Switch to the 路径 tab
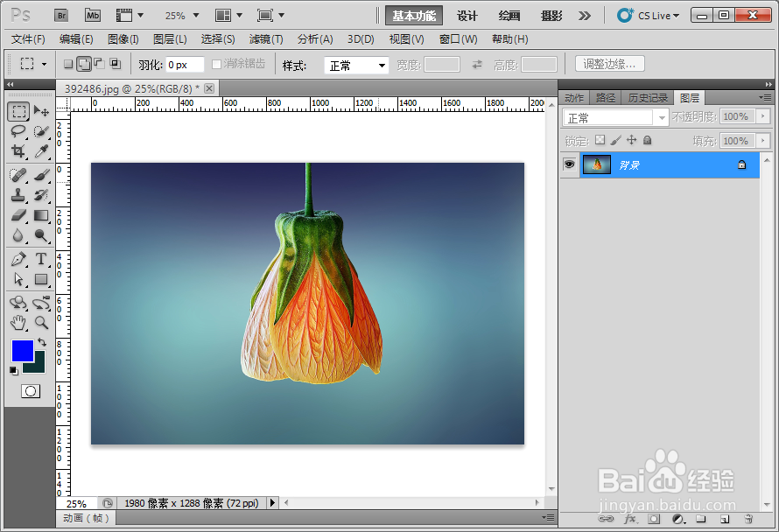This screenshot has height=532, width=779. click(605, 98)
